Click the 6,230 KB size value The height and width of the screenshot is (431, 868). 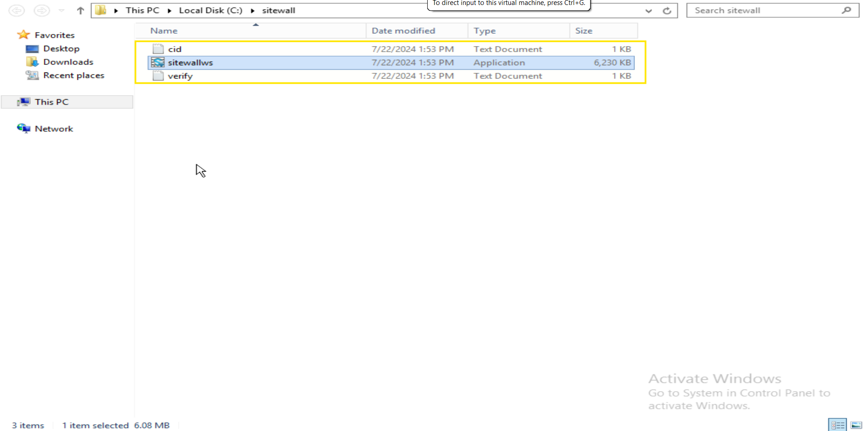[612, 62]
